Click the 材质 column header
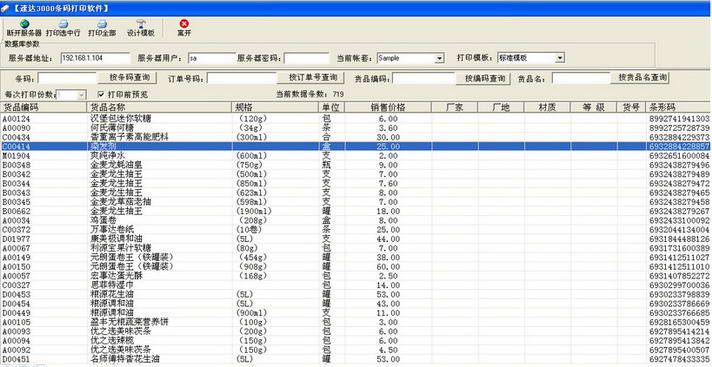Screen dimensions: 712x367 pyautogui.click(x=548, y=107)
